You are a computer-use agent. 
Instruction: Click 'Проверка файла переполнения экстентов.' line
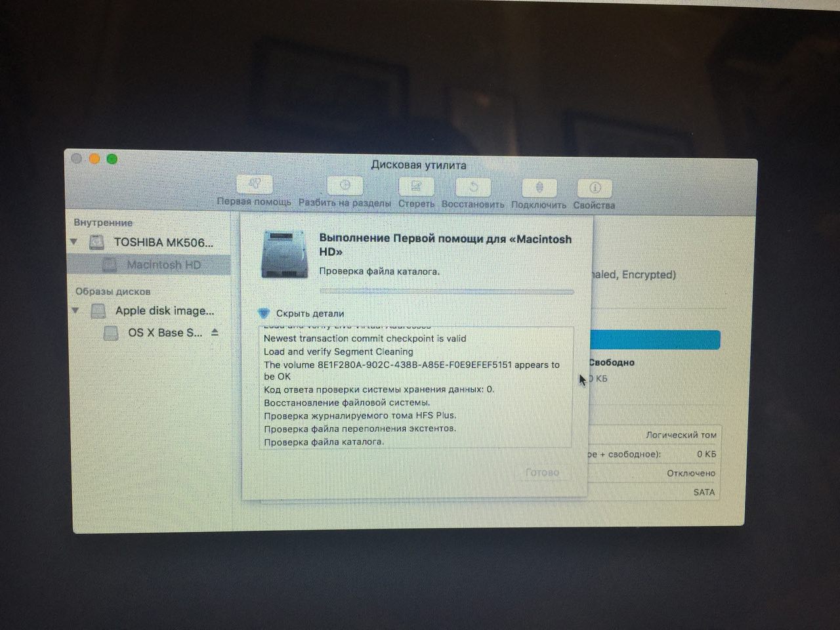pos(360,429)
